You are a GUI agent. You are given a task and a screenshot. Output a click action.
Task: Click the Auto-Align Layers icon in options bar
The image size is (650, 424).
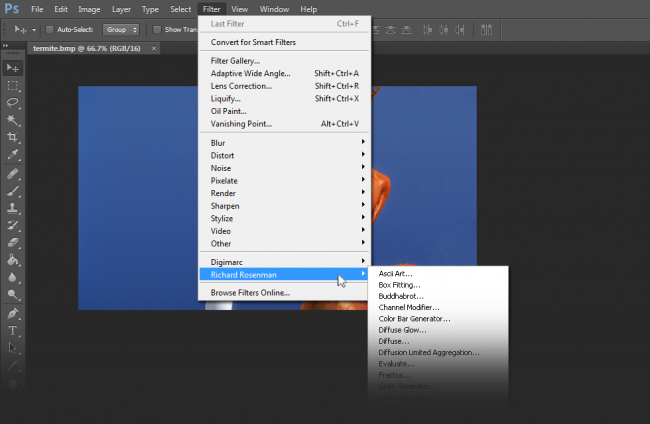[486, 30]
